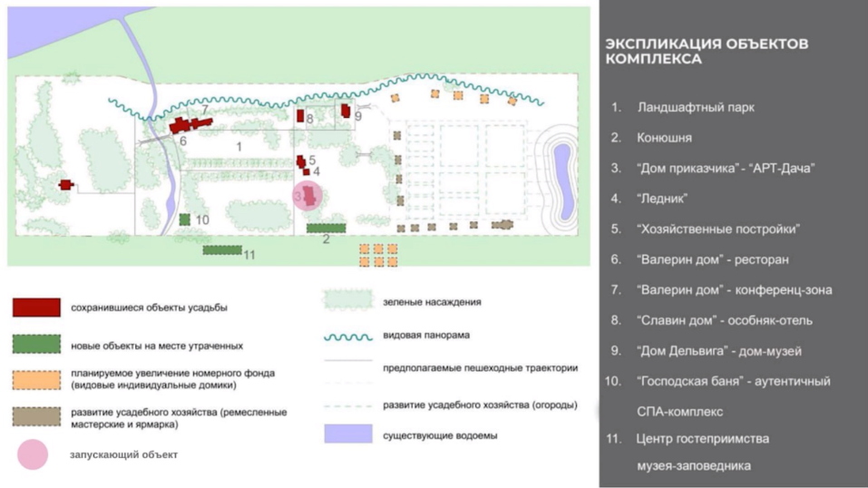Viewport: 868px width, 488px height.
Task: Click the 'ЭКСПЛИКАЦИЯ ОБЪЕКТОВ КОМПЛЕКСА' heading
Action: click(x=706, y=51)
